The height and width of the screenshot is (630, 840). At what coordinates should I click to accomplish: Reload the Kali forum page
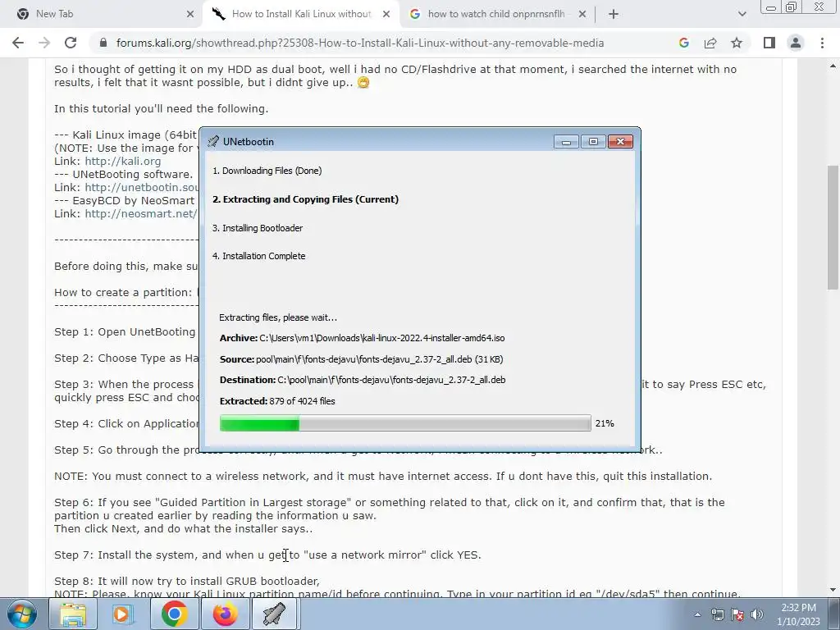[71, 43]
